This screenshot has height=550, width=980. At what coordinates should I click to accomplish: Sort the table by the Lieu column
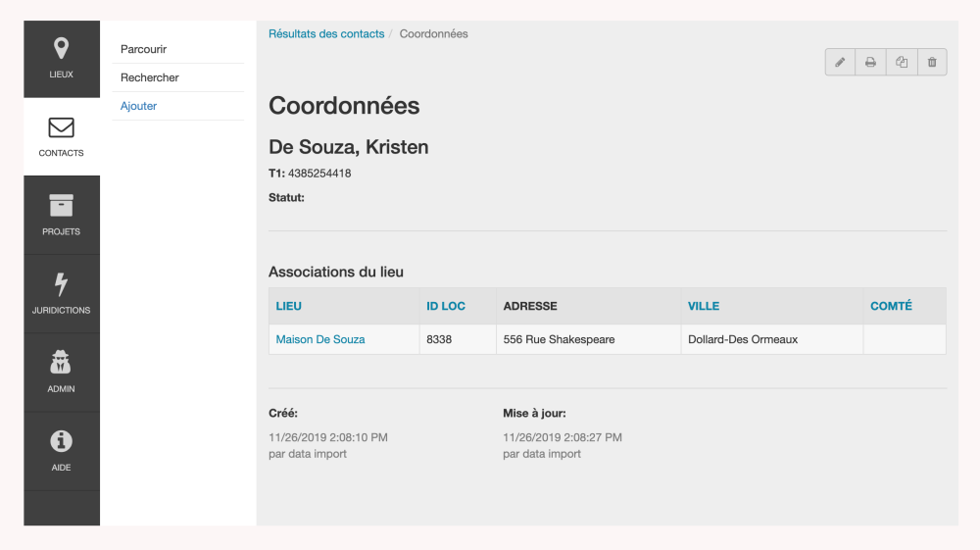pos(289,306)
